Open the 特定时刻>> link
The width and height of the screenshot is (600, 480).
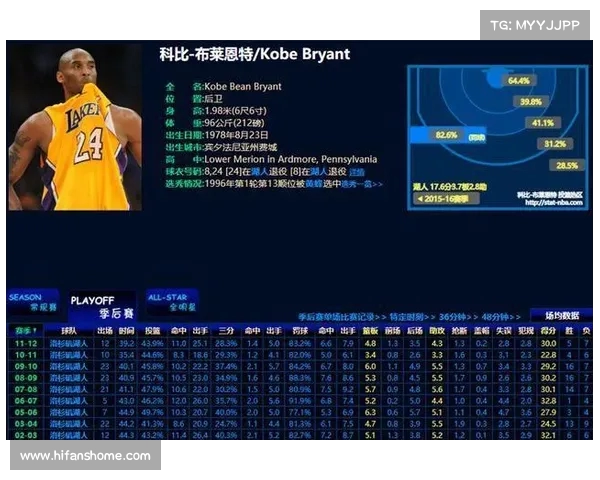[x=412, y=317]
